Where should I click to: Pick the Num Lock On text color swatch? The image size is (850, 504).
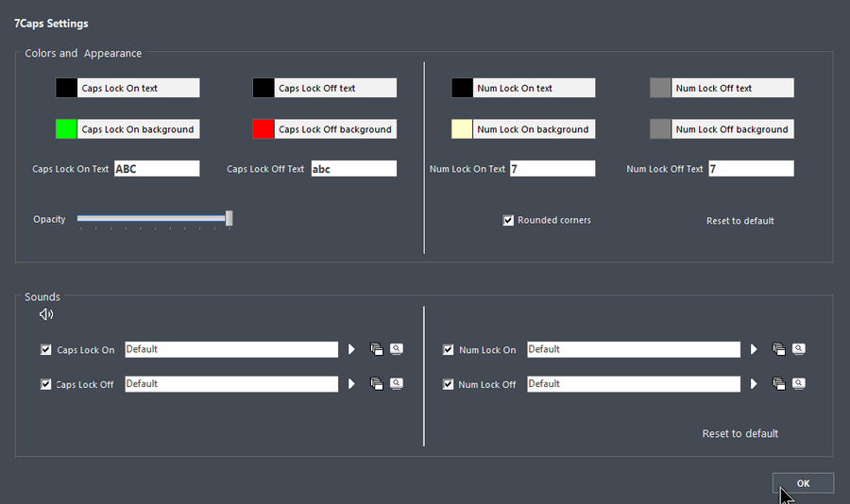click(x=462, y=88)
